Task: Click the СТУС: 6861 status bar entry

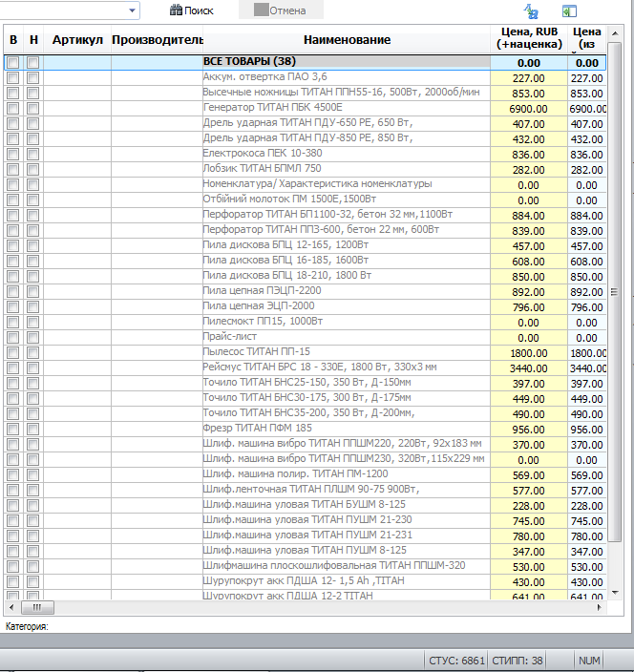Action: coord(456,661)
